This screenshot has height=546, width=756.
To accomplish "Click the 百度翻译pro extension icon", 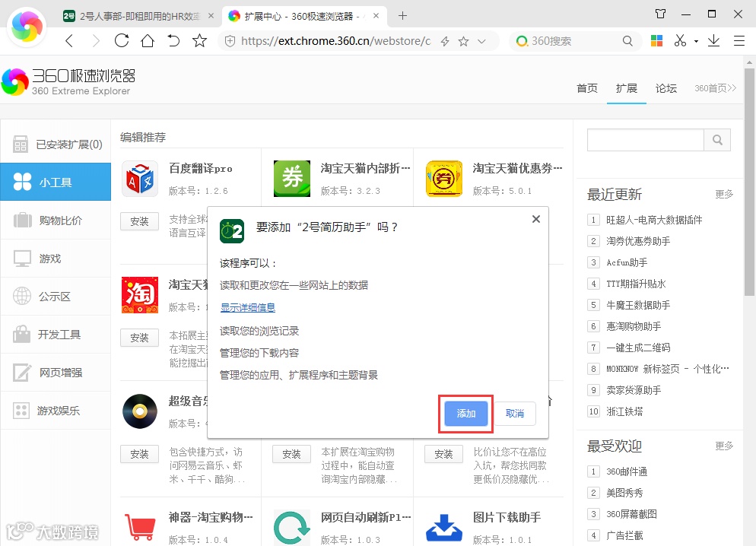I will (x=140, y=179).
